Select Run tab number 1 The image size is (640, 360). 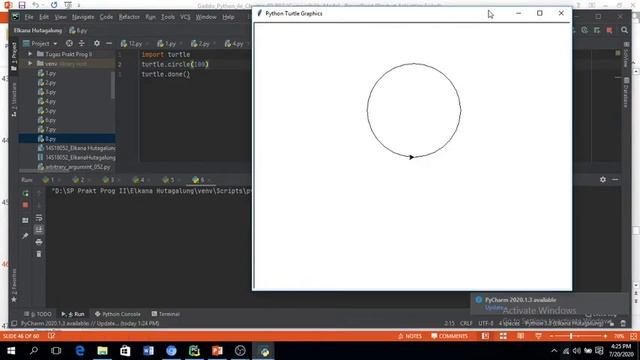coord(49,180)
